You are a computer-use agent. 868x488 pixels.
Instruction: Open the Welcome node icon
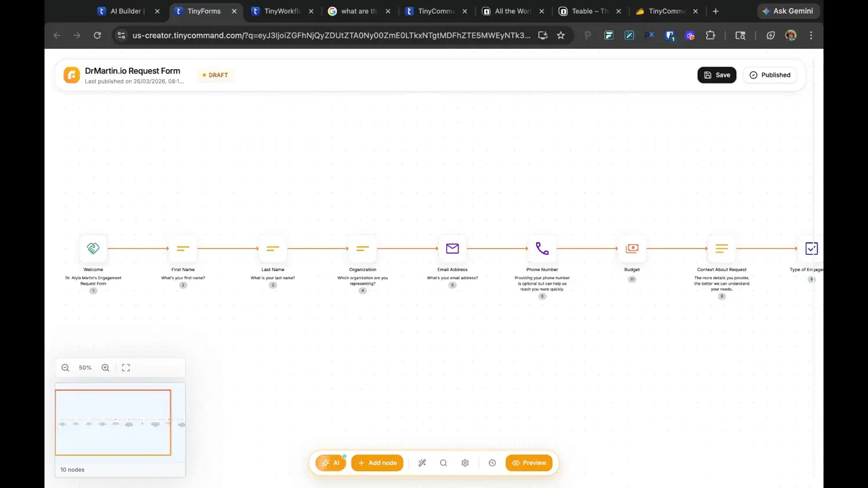[93, 248]
